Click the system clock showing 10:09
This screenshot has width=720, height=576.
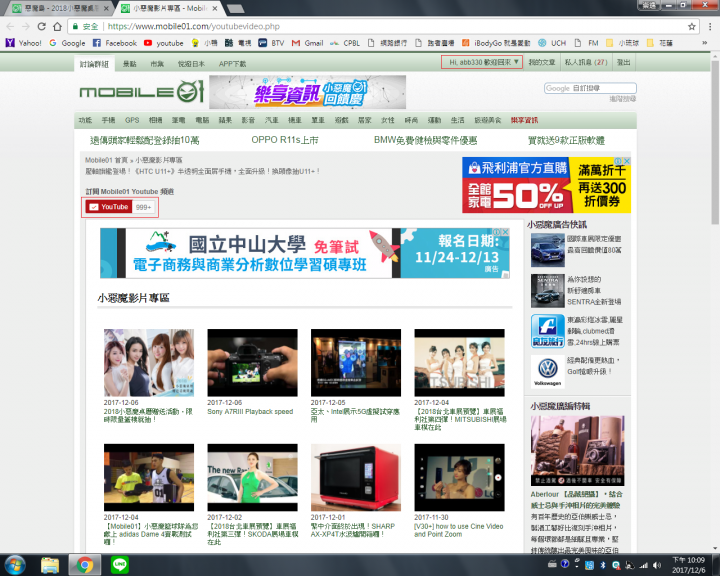(x=688, y=565)
